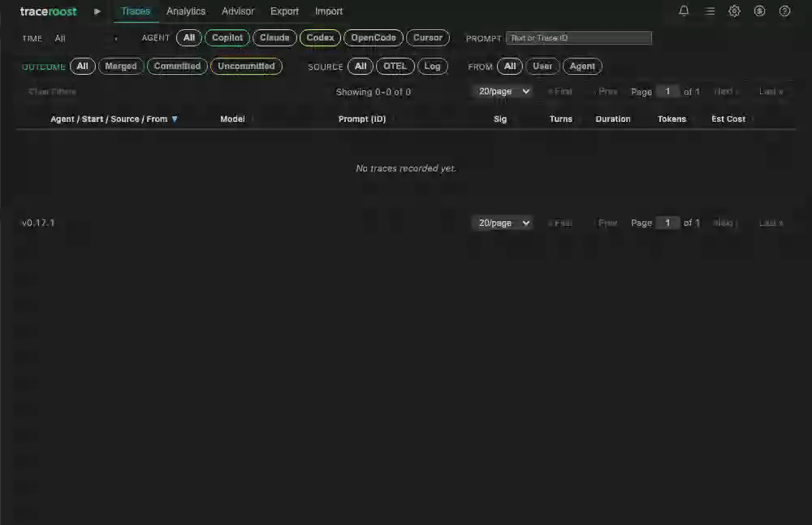The width and height of the screenshot is (812, 525).
Task: Select the All from filter
Action: [x=510, y=67]
